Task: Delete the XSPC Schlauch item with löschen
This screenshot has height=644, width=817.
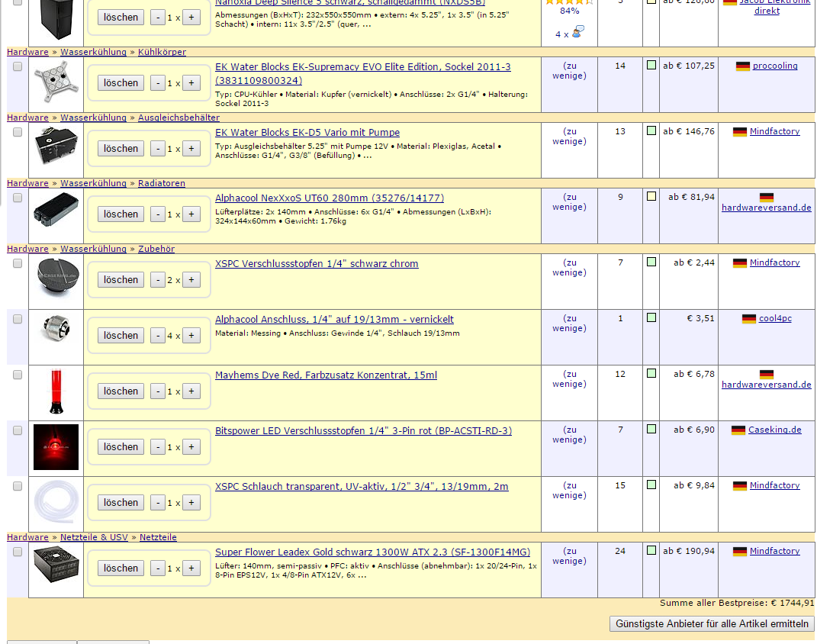Action: (121, 503)
